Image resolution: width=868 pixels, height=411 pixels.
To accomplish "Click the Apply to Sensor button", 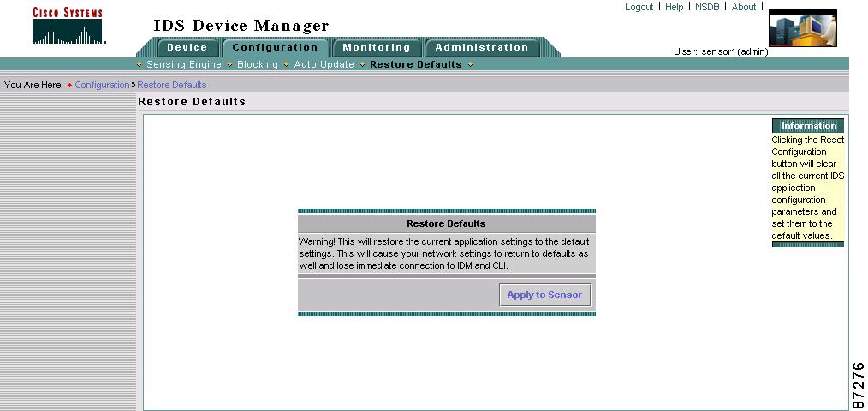I will tap(544, 295).
